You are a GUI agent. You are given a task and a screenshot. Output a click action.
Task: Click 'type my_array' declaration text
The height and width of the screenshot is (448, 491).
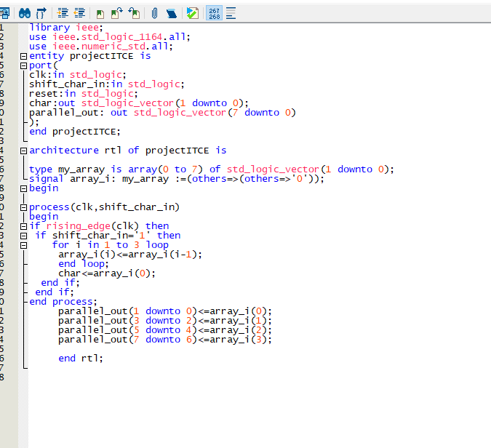pos(67,169)
